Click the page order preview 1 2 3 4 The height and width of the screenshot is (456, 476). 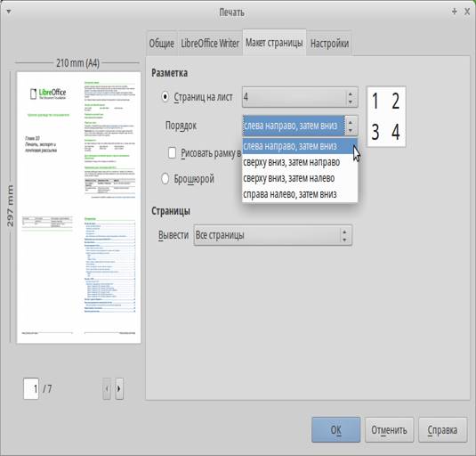[x=386, y=117]
